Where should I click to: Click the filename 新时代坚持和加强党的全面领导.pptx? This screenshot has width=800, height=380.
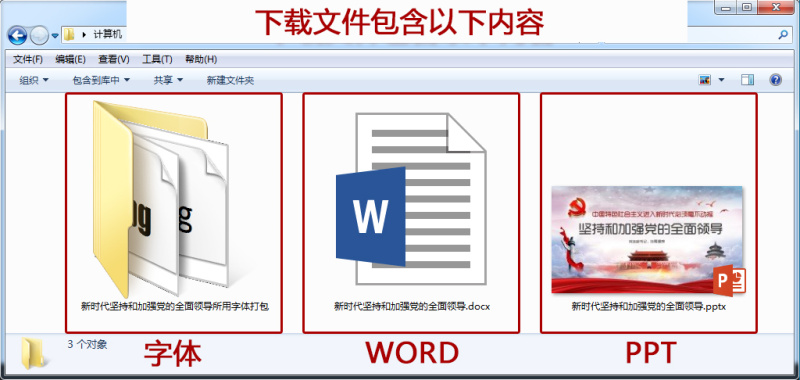648,307
